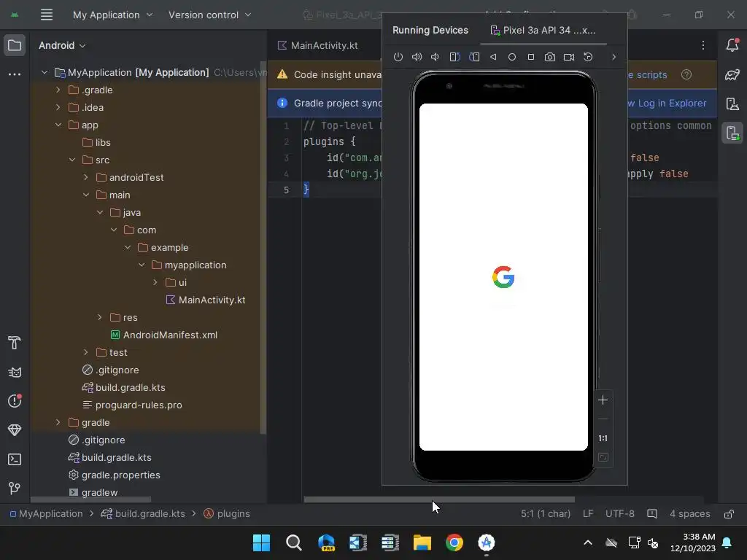Image resolution: width=747 pixels, height=560 pixels.
Task: Expand the androidTest folder
Action: coord(86,178)
